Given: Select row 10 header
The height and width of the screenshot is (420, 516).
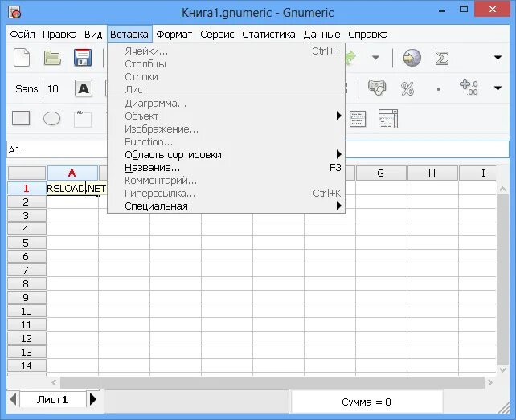Looking at the screenshot, I should click(27, 311).
